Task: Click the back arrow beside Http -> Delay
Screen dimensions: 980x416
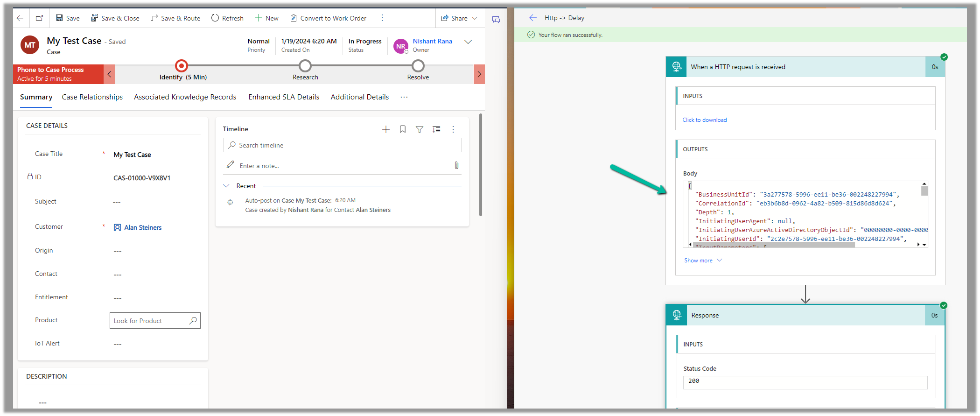Action: (x=532, y=18)
